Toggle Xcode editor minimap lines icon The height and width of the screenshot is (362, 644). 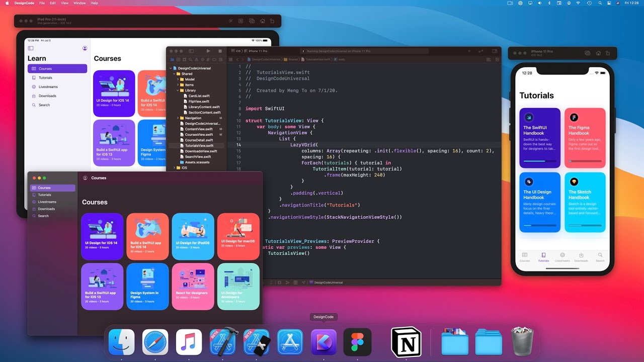(489, 59)
